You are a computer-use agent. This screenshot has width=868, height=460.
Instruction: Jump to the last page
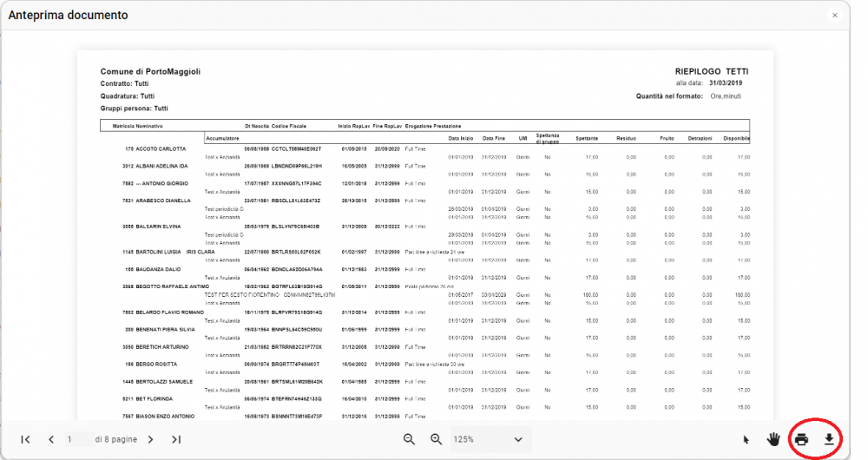[176, 439]
